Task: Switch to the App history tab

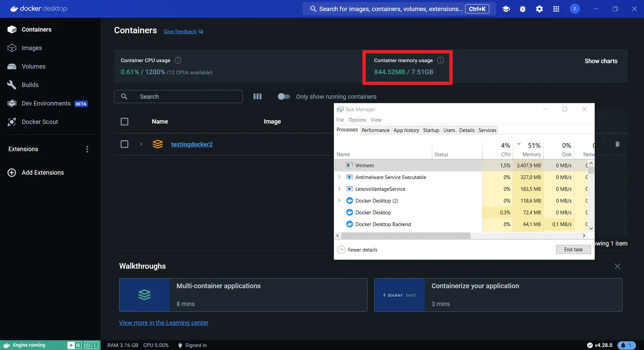Action: (406, 130)
